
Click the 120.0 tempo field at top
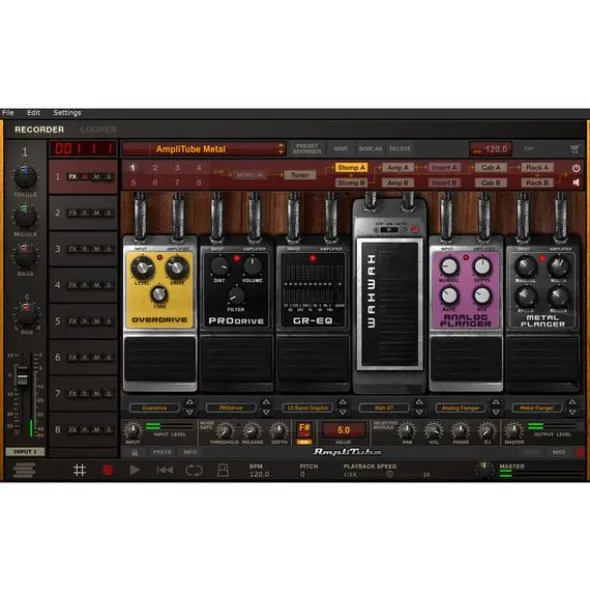point(490,149)
